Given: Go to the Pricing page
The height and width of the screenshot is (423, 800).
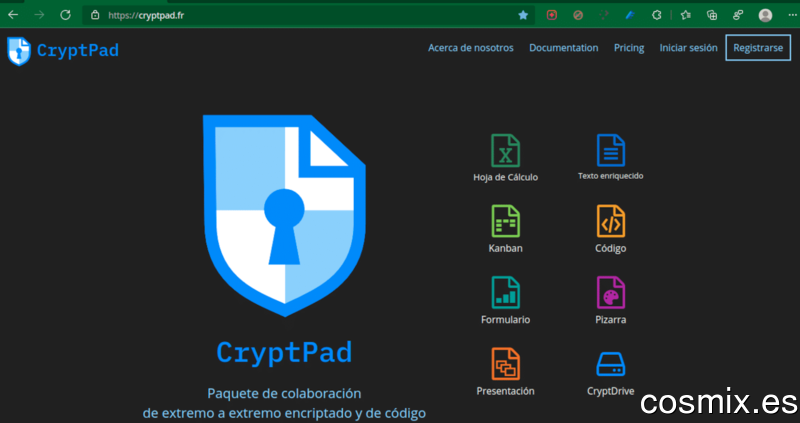Looking at the screenshot, I should (x=629, y=48).
